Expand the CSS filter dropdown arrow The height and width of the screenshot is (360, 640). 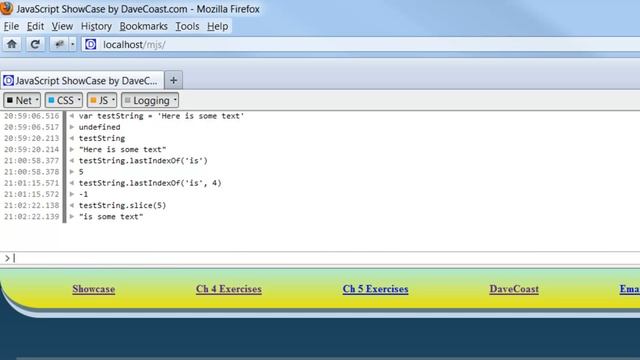pos(79,100)
